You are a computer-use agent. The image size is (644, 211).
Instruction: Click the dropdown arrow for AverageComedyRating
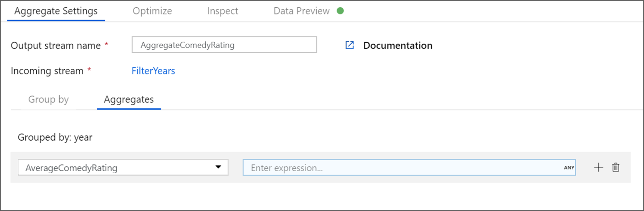[x=219, y=167]
